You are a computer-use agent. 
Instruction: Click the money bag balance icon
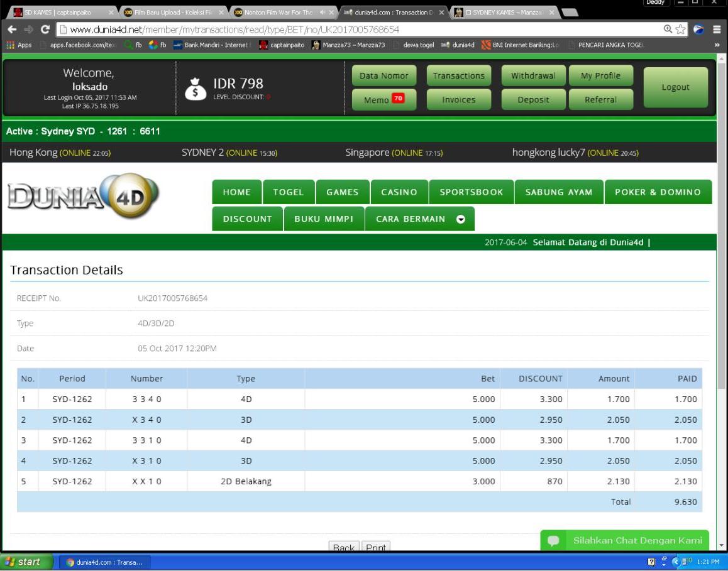tap(196, 90)
